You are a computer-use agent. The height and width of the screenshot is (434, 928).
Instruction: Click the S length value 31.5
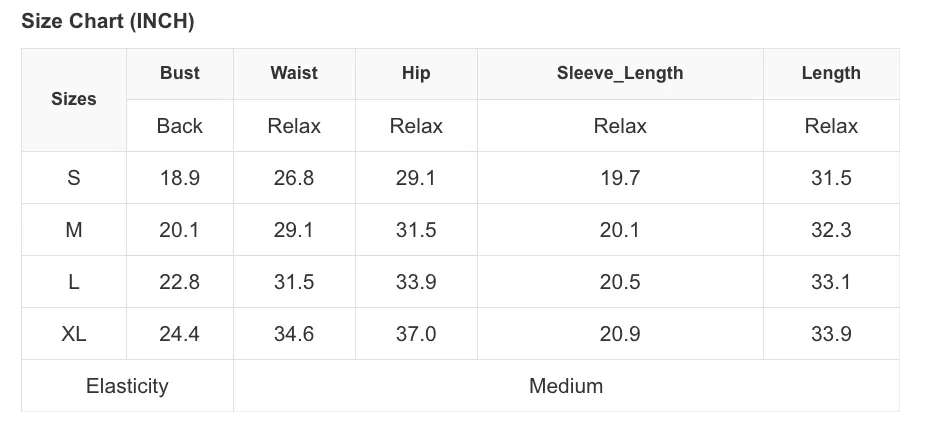pyautogui.click(x=831, y=178)
